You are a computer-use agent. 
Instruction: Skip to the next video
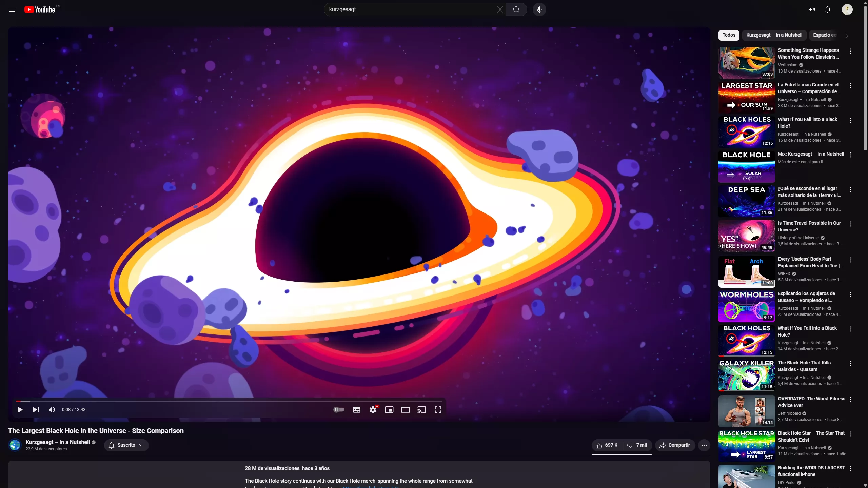[x=36, y=410]
